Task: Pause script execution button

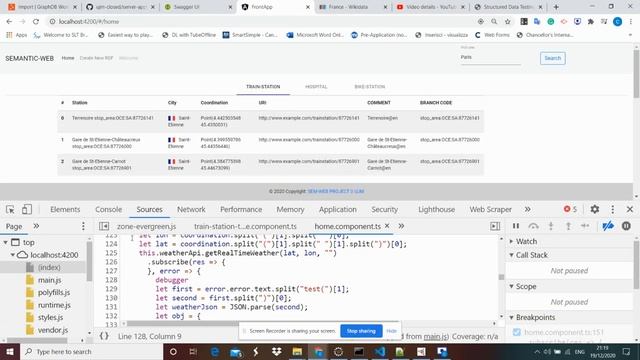Action: (516, 226)
